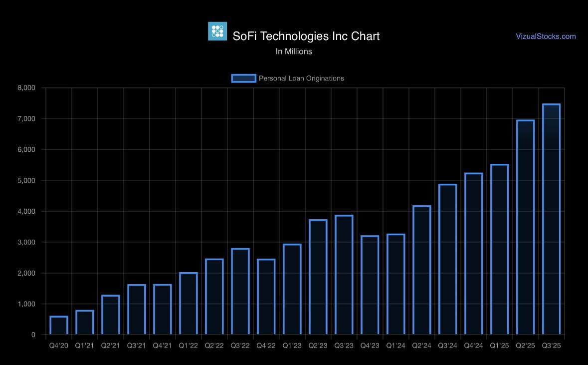The image size is (588, 365).
Task: Click the Q2'22 x-axis label
Action: [x=214, y=346]
